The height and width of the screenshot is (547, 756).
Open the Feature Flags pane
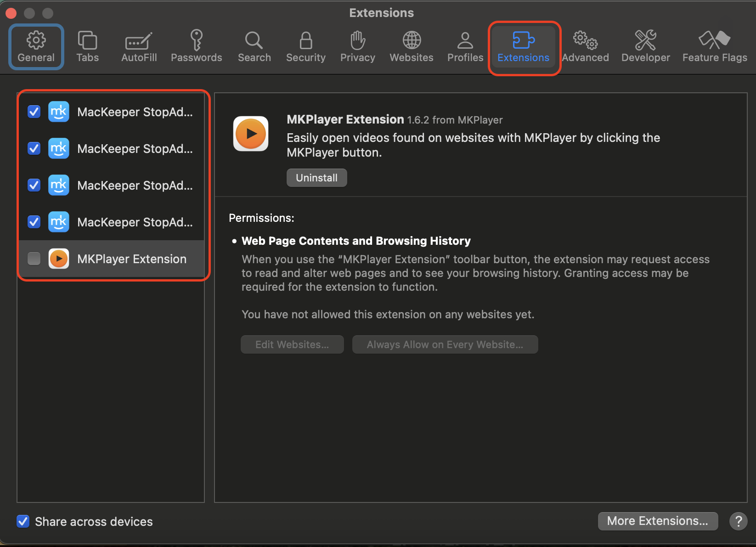click(x=714, y=46)
